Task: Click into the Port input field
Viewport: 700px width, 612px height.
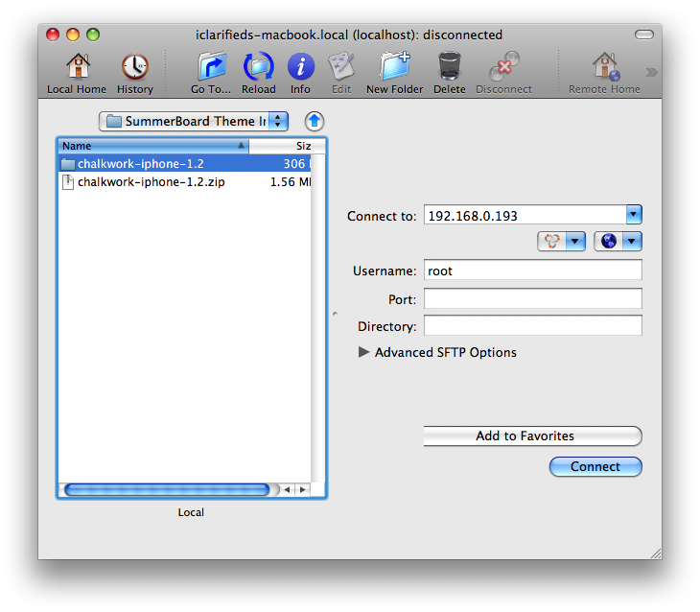Action: 532,299
